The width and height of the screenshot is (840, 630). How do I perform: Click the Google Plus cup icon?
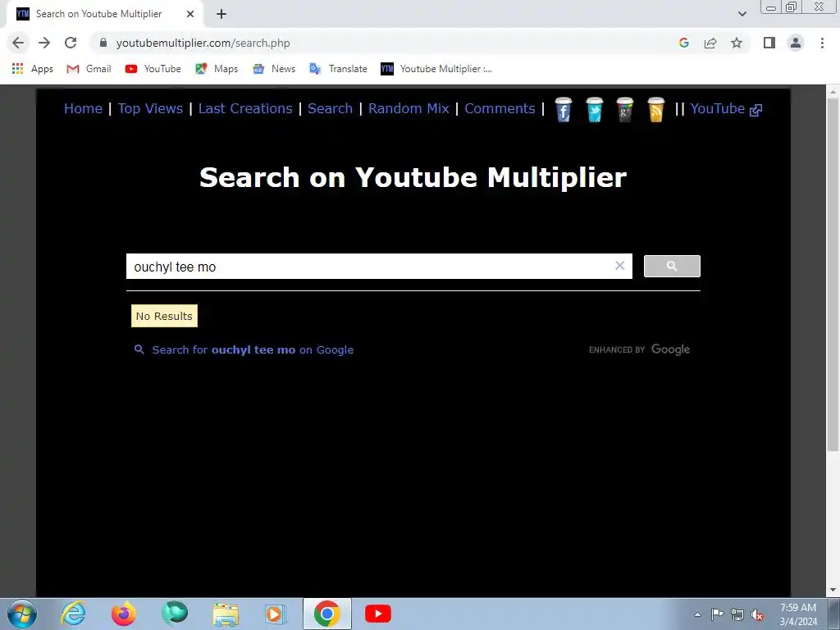624,110
